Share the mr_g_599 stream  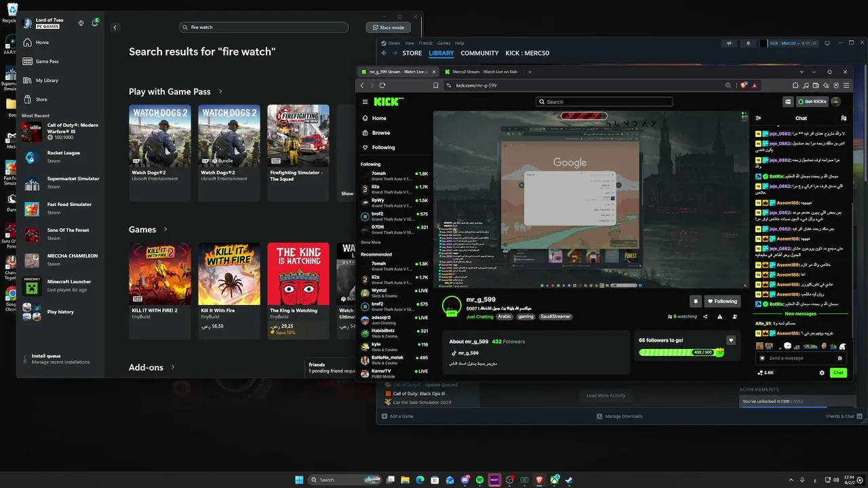coord(705,317)
